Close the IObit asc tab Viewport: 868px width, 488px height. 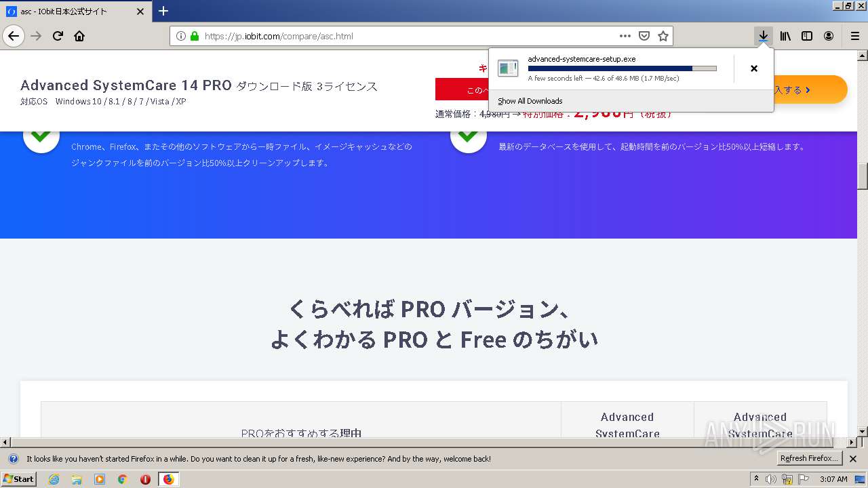(140, 12)
